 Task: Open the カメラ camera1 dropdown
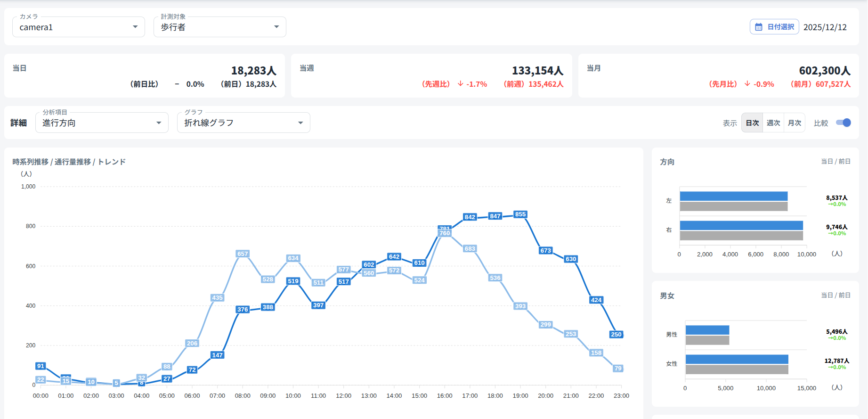pos(79,27)
